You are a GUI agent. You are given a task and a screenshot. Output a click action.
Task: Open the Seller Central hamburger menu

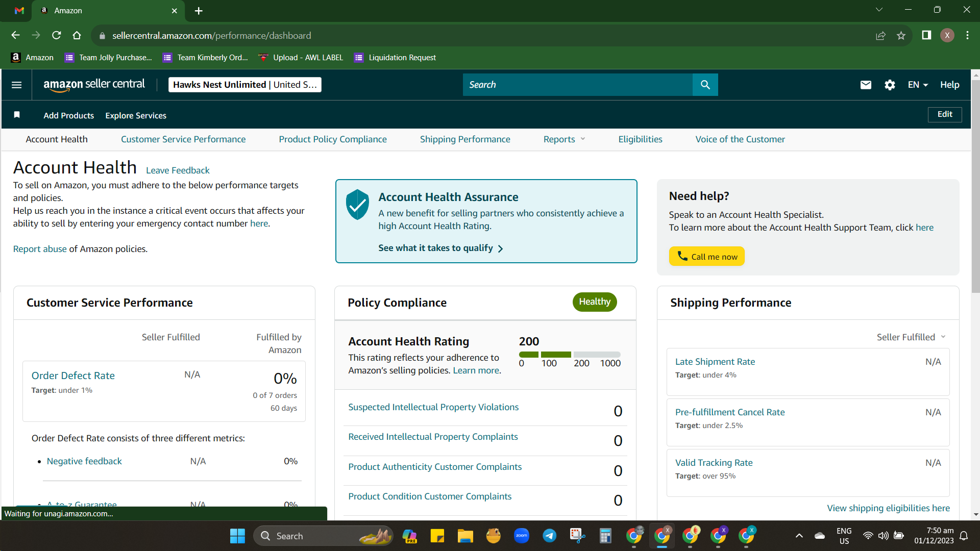click(16, 85)
